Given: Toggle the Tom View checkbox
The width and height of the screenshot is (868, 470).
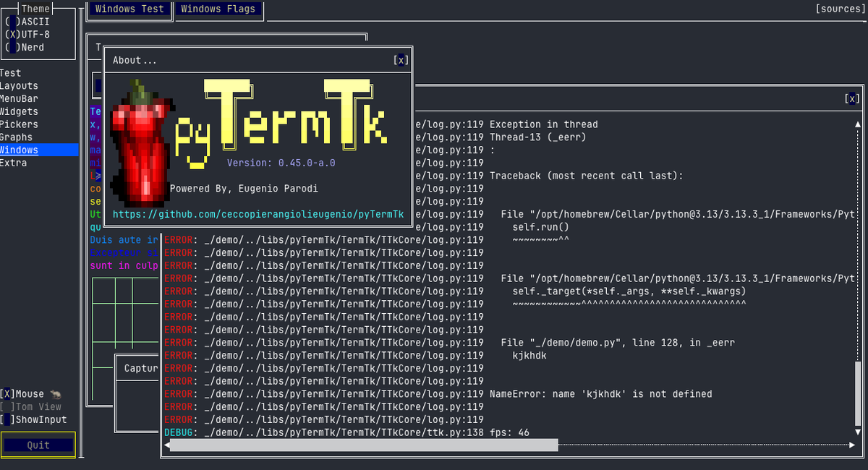Looking at the screenshot, I should [x=8, y=407].
